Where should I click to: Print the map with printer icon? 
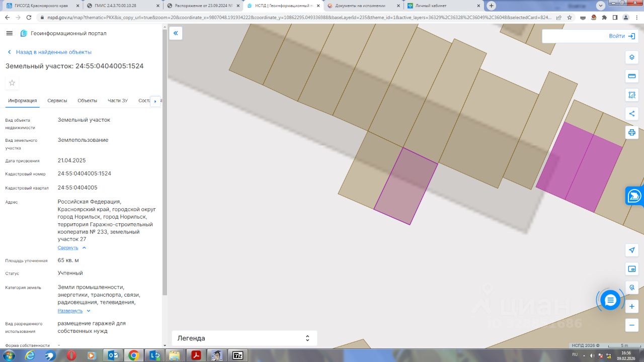(632, 133)
